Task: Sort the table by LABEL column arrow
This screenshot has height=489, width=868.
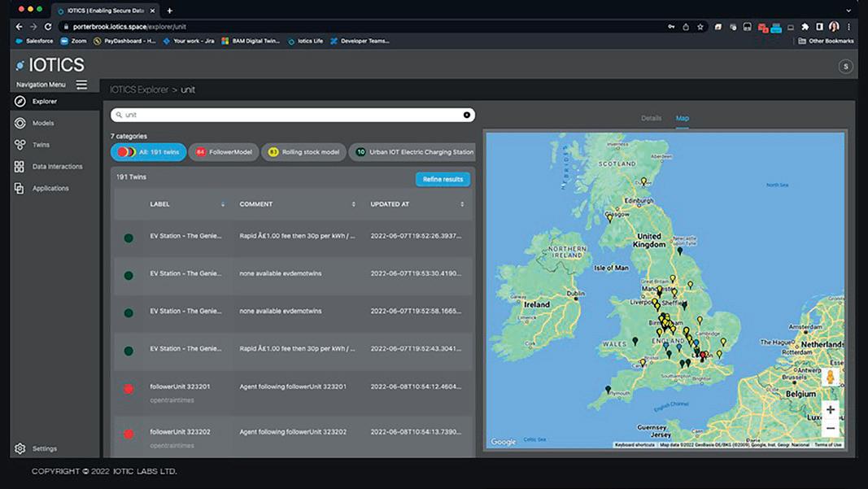Action: (223, 204)
